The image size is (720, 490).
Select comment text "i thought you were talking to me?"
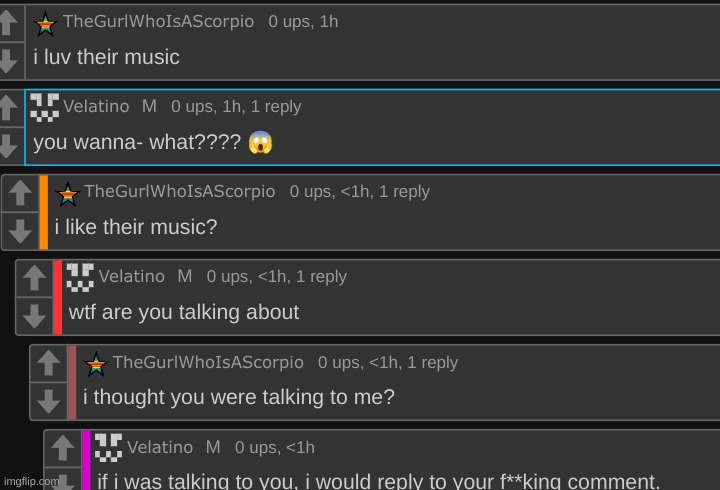[x=239, y=398]
